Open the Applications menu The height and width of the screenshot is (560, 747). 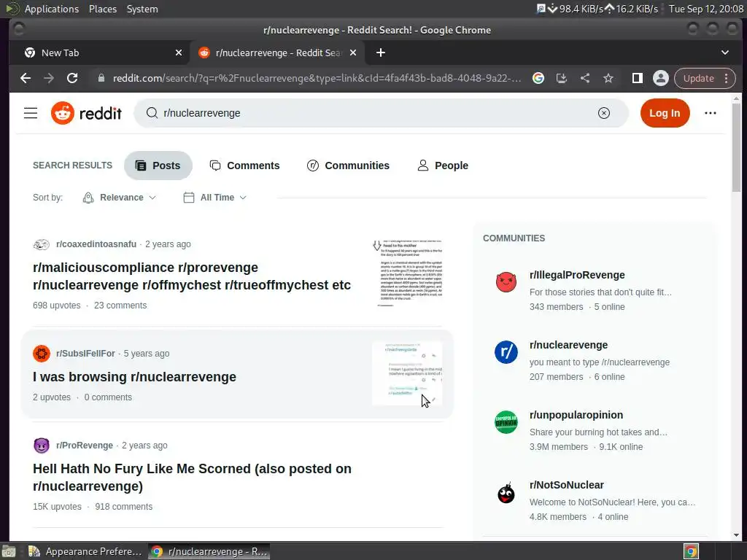[52, 9]
